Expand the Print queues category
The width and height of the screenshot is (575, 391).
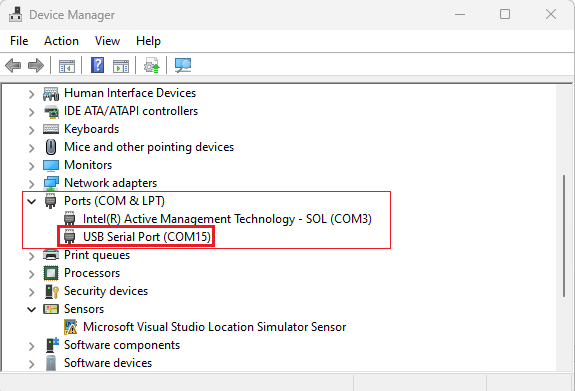(32, 256)
